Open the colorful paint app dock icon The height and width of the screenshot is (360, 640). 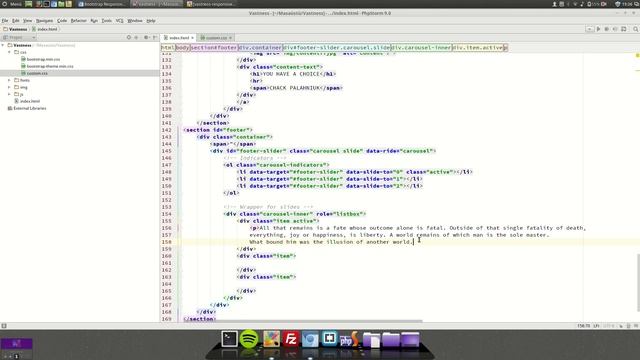point(271,339)
